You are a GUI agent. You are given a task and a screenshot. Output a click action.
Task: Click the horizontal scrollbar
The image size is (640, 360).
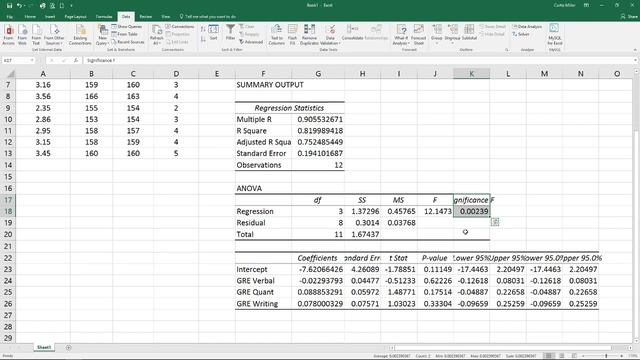click(502, 348)
